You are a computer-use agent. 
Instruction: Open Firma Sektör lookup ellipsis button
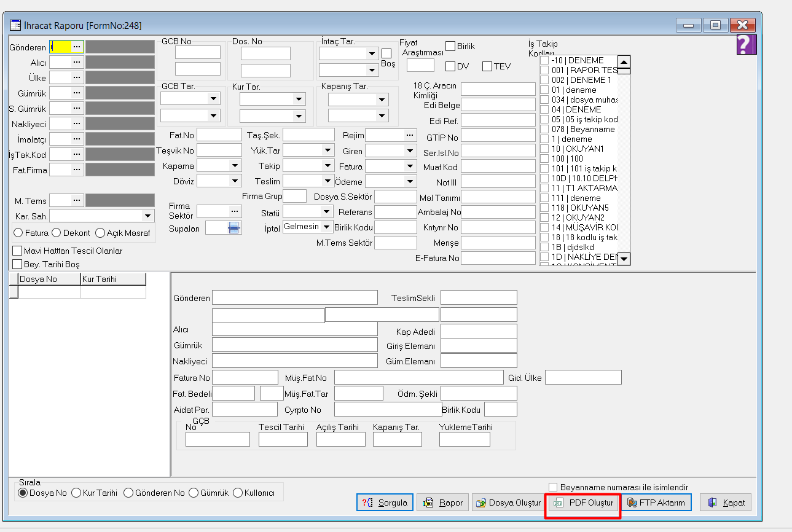(234, 211)
